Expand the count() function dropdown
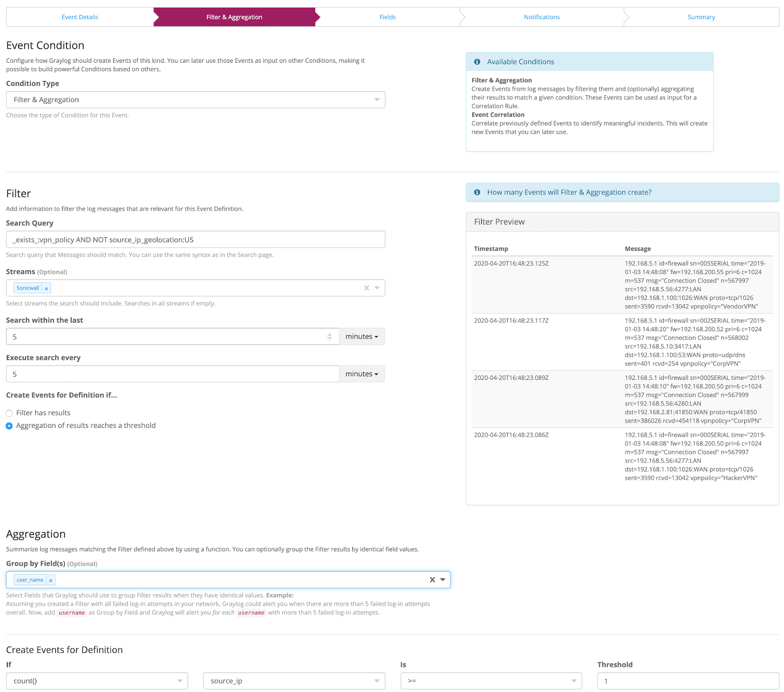This screenshot has height=692, width=784. pos(97,681)
